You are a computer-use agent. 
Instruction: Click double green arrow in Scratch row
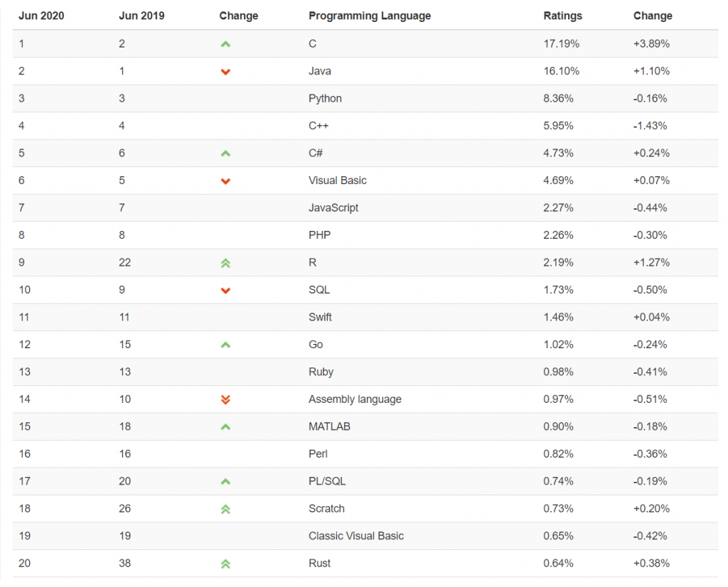[x=225, y=509]
